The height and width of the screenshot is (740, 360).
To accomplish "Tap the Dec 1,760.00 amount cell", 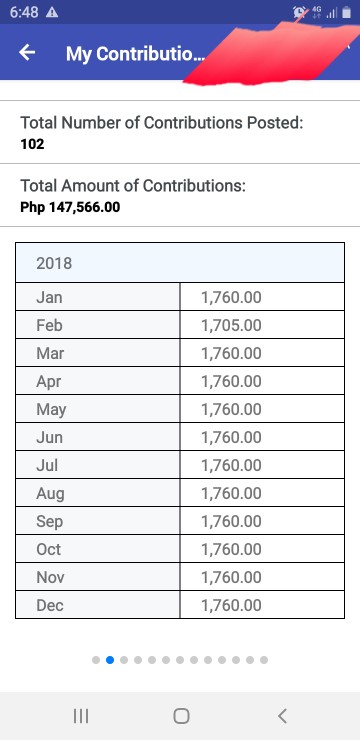I will coord(262,605).
